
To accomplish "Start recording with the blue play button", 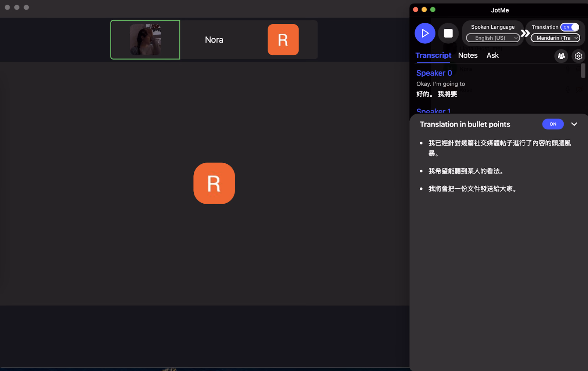I will 425,33.
